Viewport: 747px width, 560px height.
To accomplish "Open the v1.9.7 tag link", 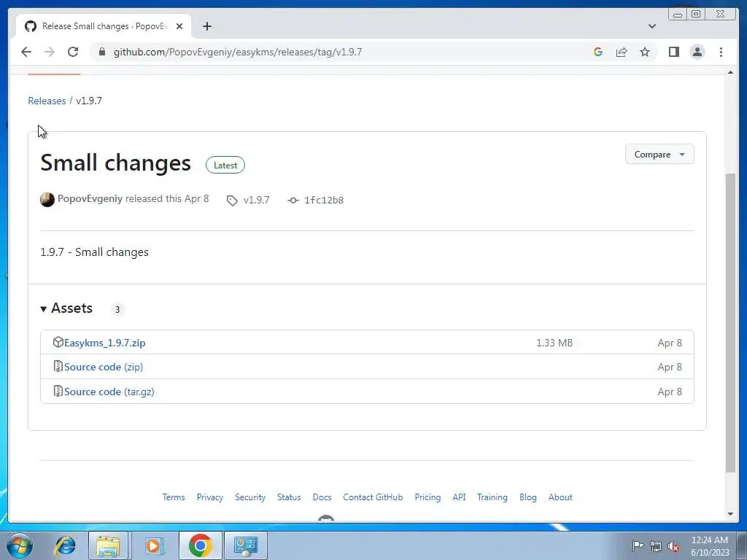I will (256, 200).
